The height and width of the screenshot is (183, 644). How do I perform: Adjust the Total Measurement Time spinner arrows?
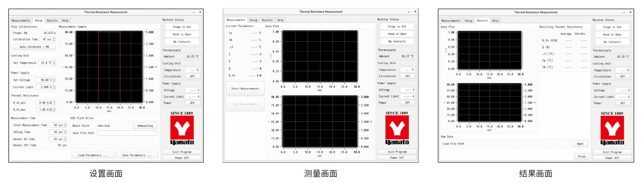[65, 125]
